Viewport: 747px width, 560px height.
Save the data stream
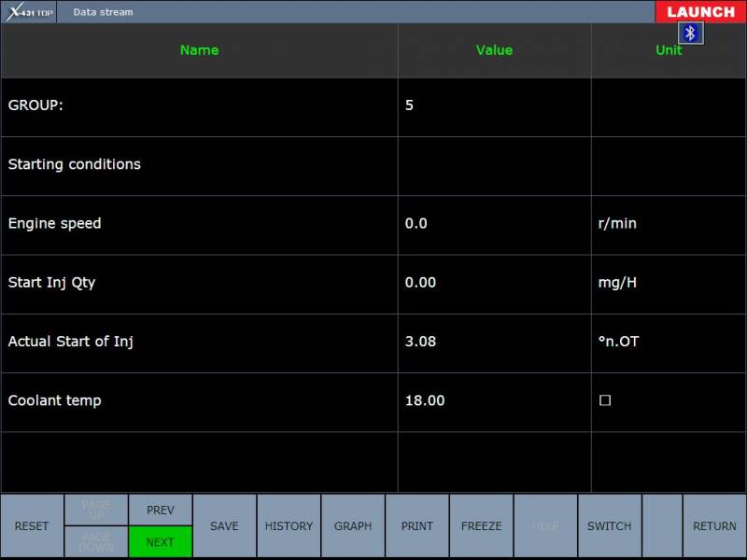(224, 526)
